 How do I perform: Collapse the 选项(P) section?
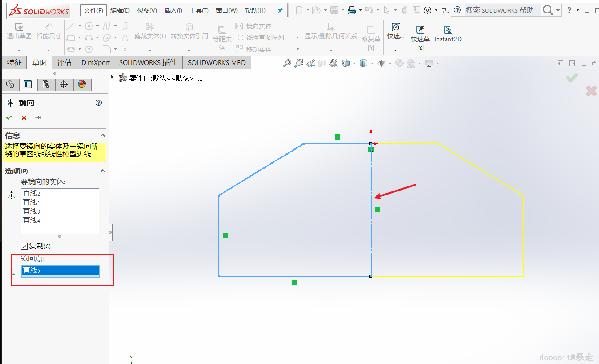102,171
